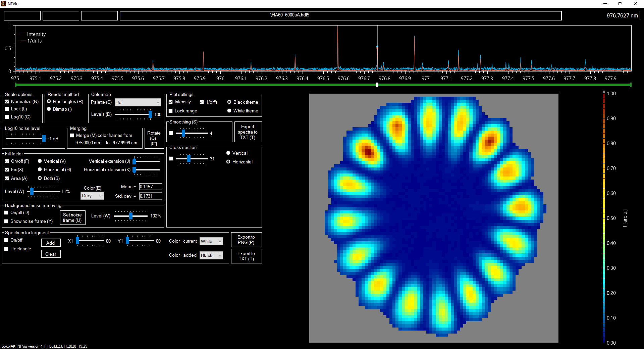The width and height of the screenshot is (644, 349).
Task: Open the Jet palette dropdown
Action: (x=138, y=102)
